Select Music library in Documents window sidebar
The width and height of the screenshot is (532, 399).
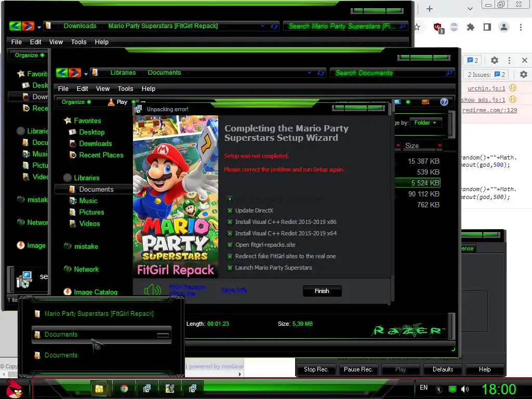point(88,201)
